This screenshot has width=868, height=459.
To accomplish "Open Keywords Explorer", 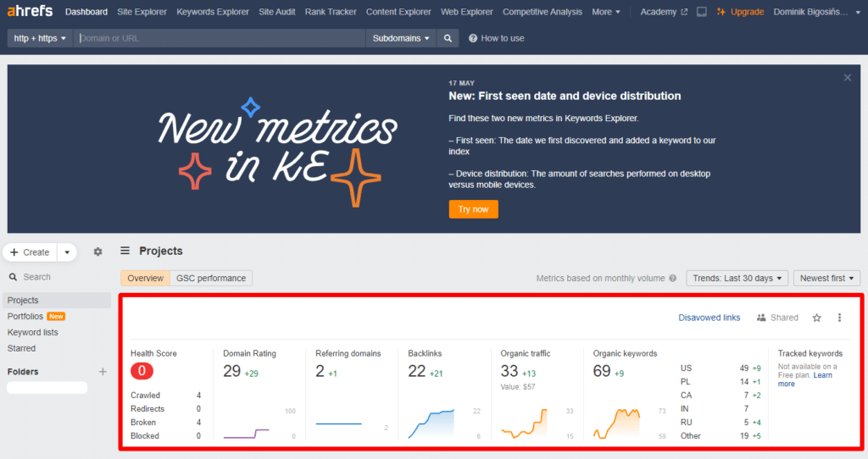I will (213, 12).
